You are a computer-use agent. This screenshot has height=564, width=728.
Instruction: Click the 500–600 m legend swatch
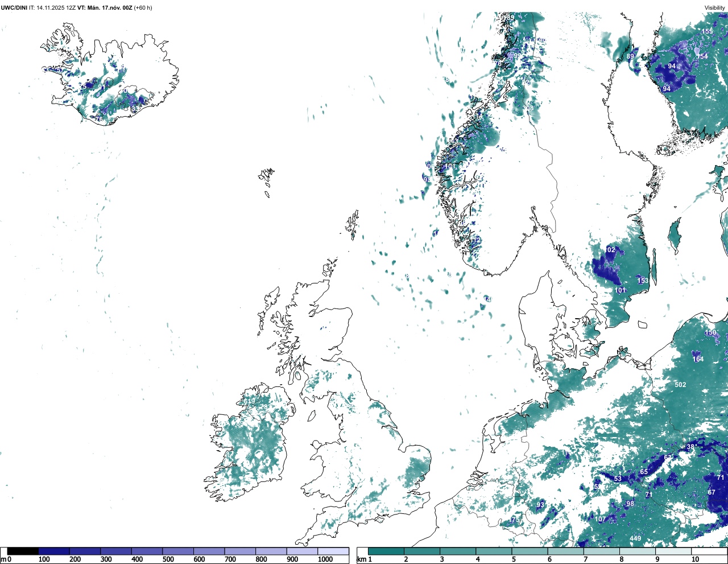(x=178, y=551)
